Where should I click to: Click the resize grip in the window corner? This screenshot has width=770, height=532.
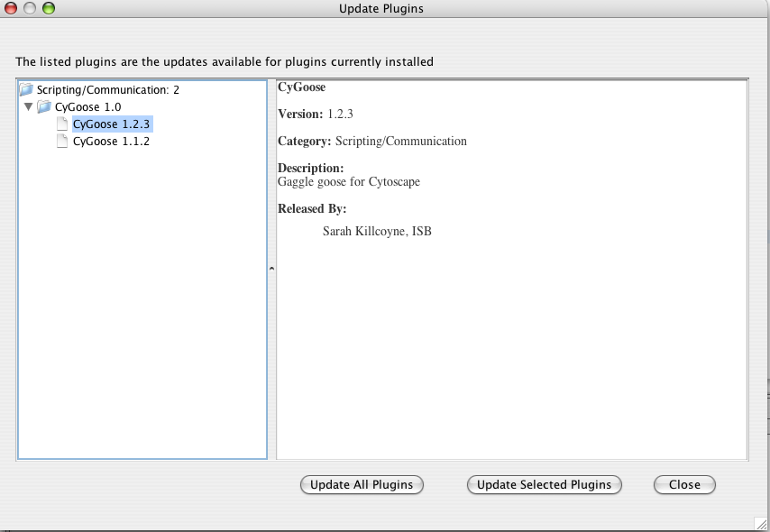tap(761, 523)
